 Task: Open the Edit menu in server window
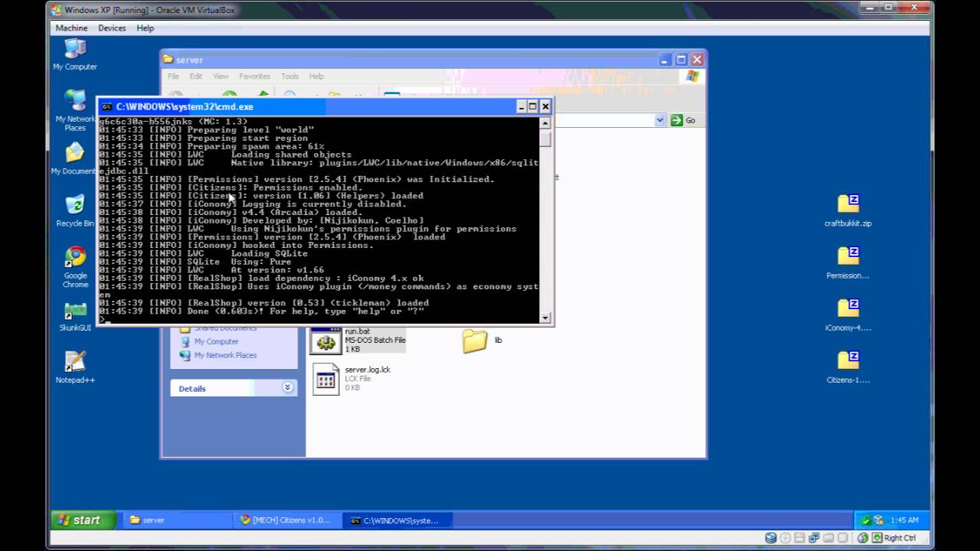pos(196,77)
